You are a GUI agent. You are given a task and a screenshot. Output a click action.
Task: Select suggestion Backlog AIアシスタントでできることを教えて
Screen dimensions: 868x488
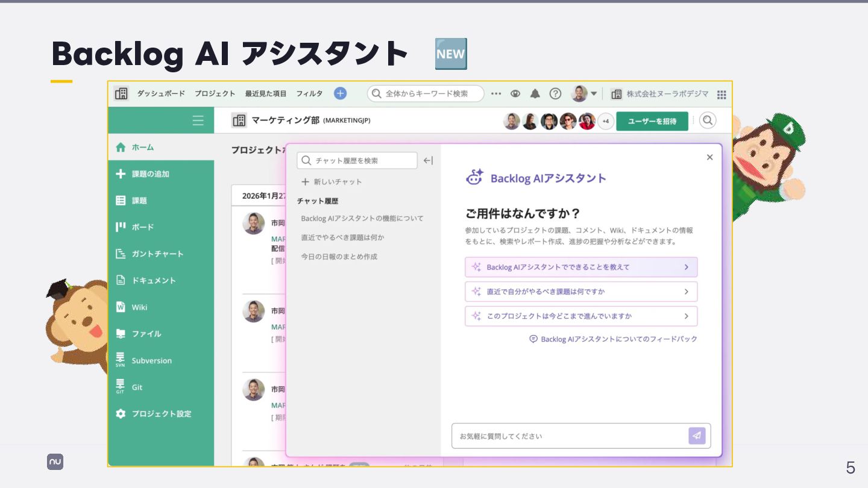(581, 267)
